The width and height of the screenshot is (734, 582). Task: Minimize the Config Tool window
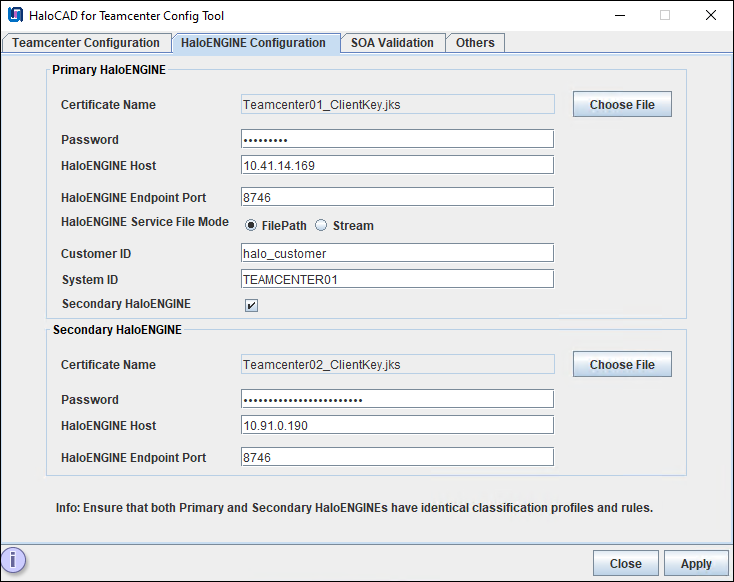620,15
